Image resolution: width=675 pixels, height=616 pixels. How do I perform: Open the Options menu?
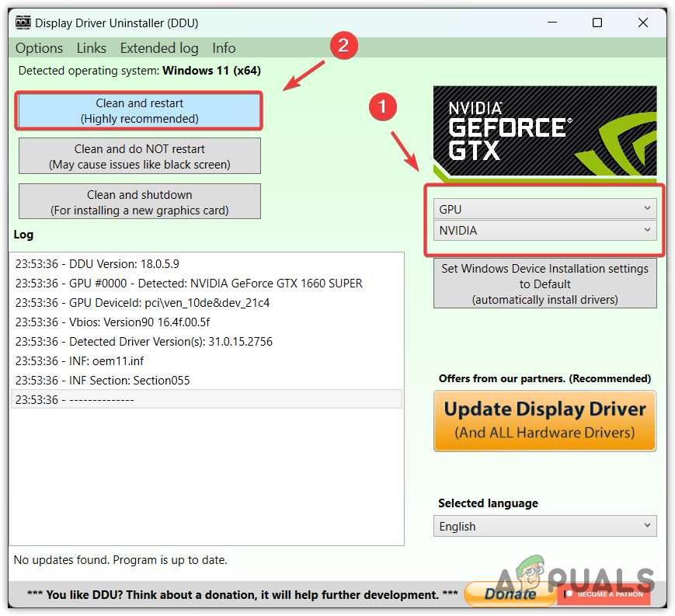pyautogui.click(x=39, y=48)
